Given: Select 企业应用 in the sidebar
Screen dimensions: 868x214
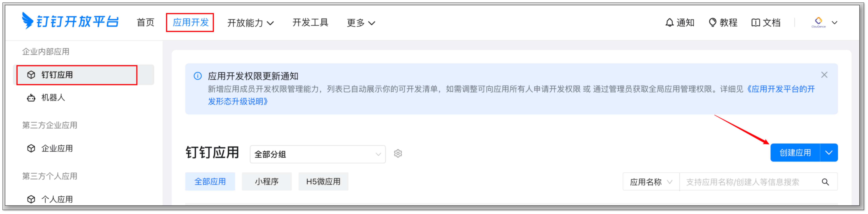Looking at the screenshot, I should (57, 148).
